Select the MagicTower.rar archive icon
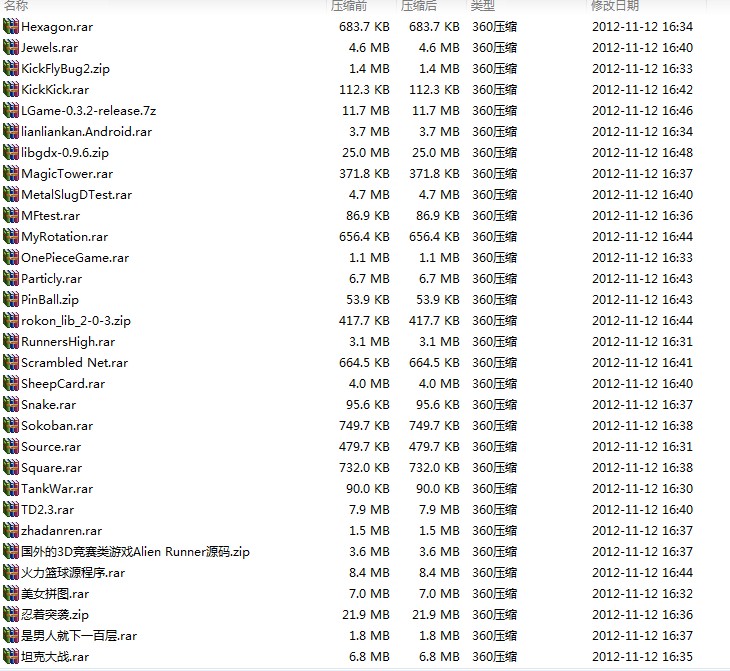The image size is (730, 671). (x=11, y=173)
